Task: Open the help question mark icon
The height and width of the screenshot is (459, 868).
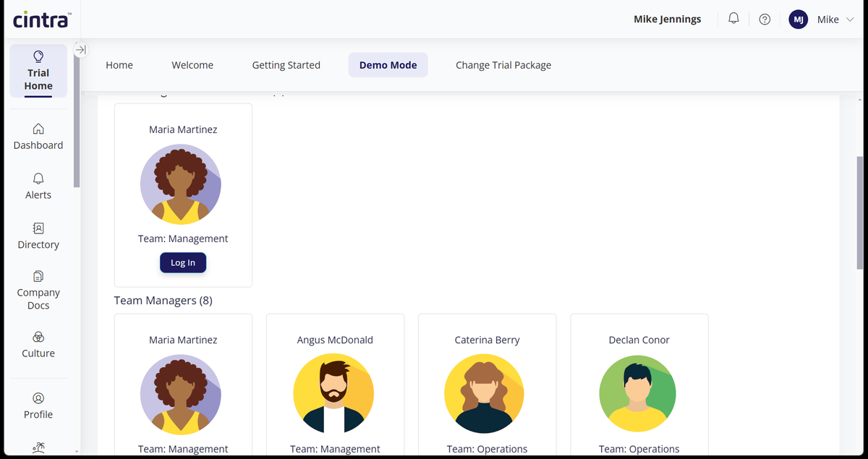Action: coord(765,19)
